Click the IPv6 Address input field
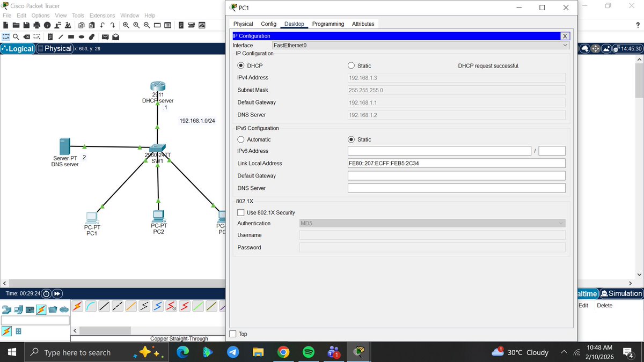Image resolution: width=644 pixels, height=362 pixels. coord(440,151)
